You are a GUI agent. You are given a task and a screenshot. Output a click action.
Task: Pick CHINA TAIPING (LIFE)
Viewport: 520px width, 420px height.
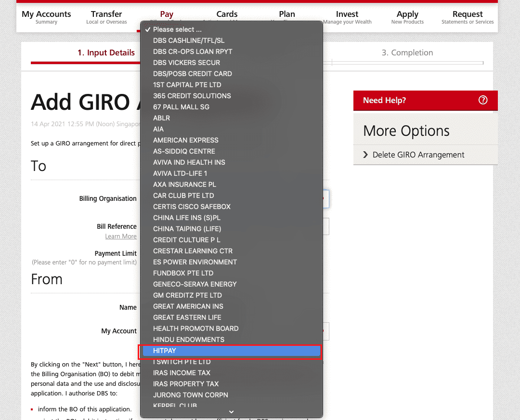232,229
